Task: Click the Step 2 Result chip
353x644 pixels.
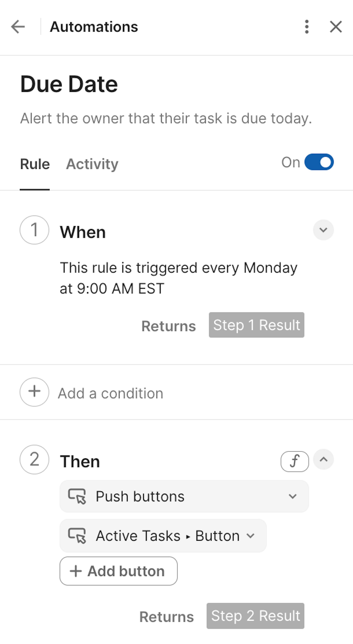Action: (x=255, y=616)
